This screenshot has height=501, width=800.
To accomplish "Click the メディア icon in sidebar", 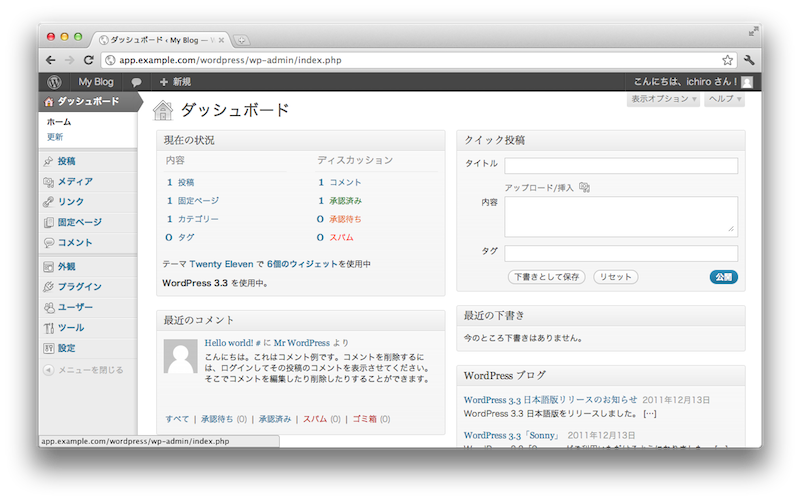I will pyautogui.click(x=48, y=182).
